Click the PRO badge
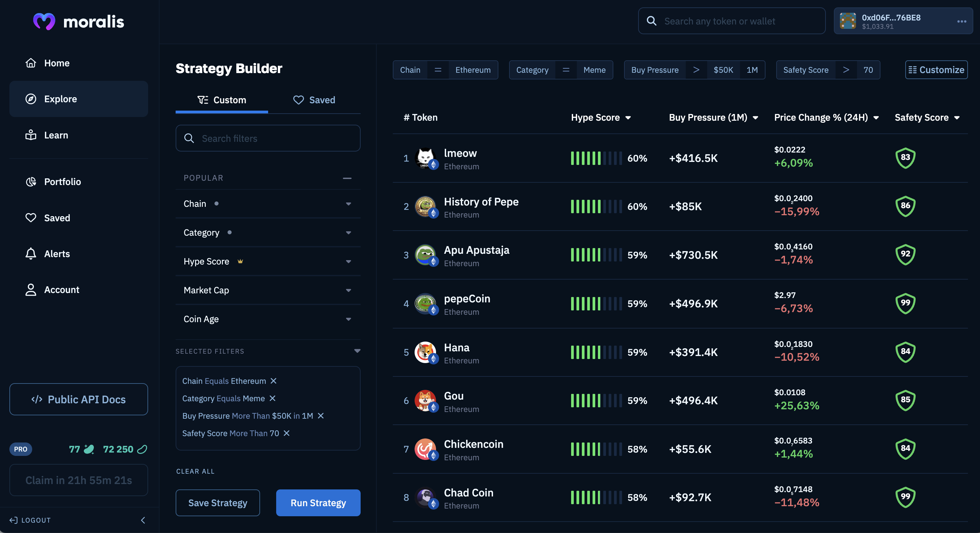Image resolution: width=980 pixels, height=533 pixels. 20,449
